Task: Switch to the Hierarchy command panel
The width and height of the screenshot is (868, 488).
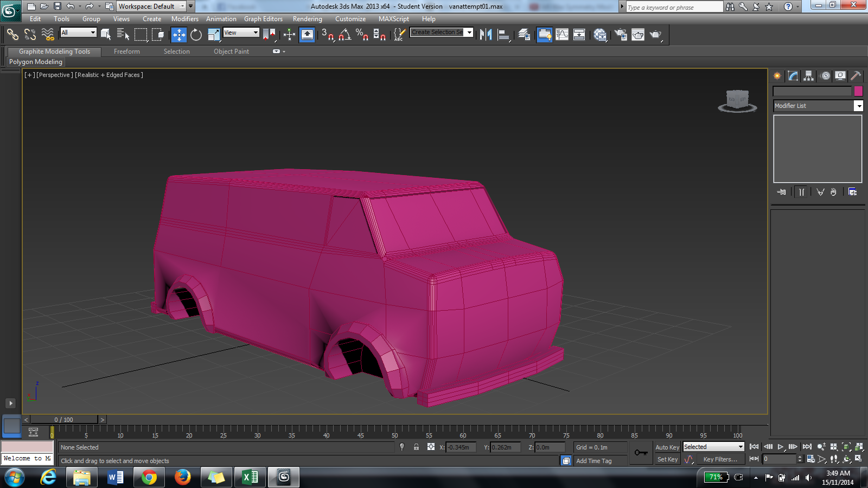Action: [809, 76]
